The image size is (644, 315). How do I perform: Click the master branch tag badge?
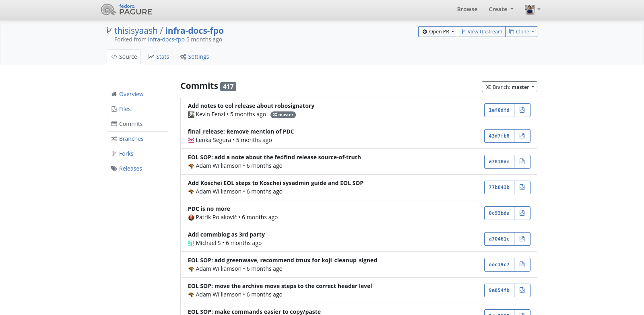(283, 115)
